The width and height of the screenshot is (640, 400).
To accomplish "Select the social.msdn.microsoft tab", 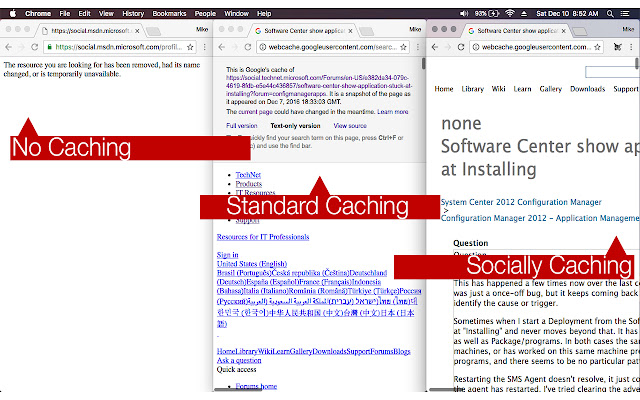I will [x=90, y=31].
